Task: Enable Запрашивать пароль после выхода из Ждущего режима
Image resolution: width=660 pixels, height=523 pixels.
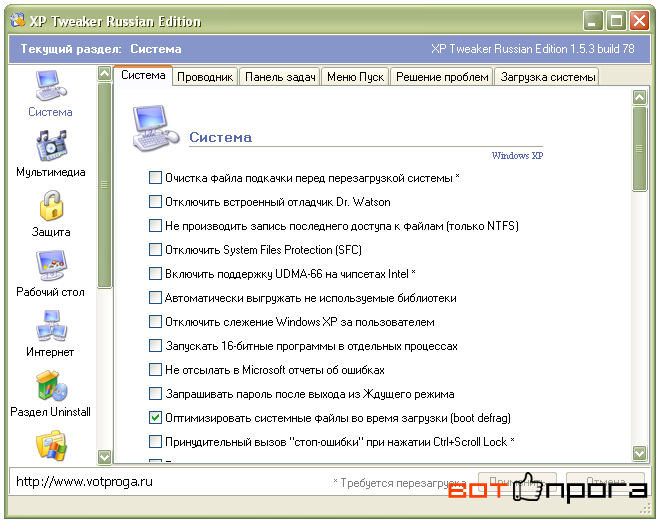Action: pyautogui.click(x=155, y=394)
